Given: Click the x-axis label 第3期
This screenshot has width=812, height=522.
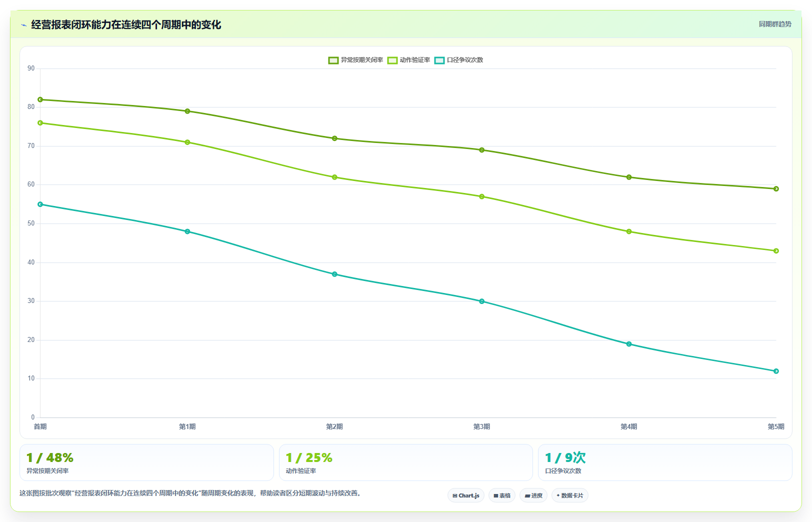Looking at the screenshot, I should 482,426.
